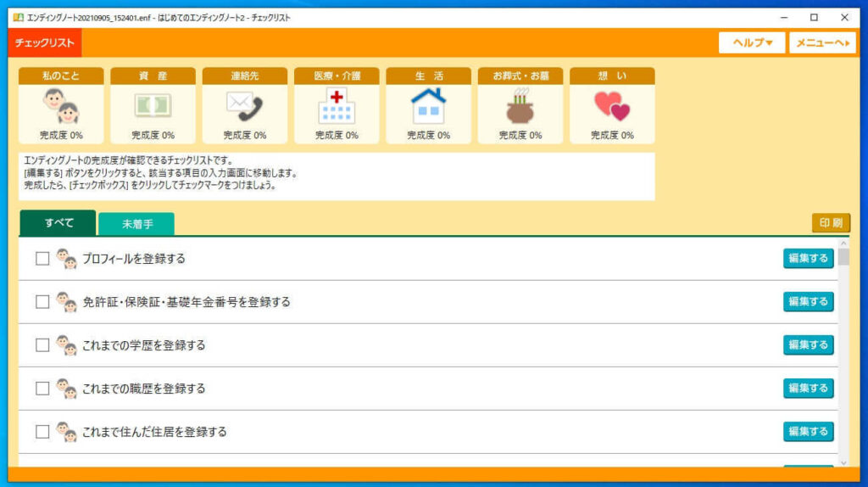Image resolution: width=868 pixels, height=487 pixels.
Task: Maximize the エンディングノート window
Action: [815, 18]
